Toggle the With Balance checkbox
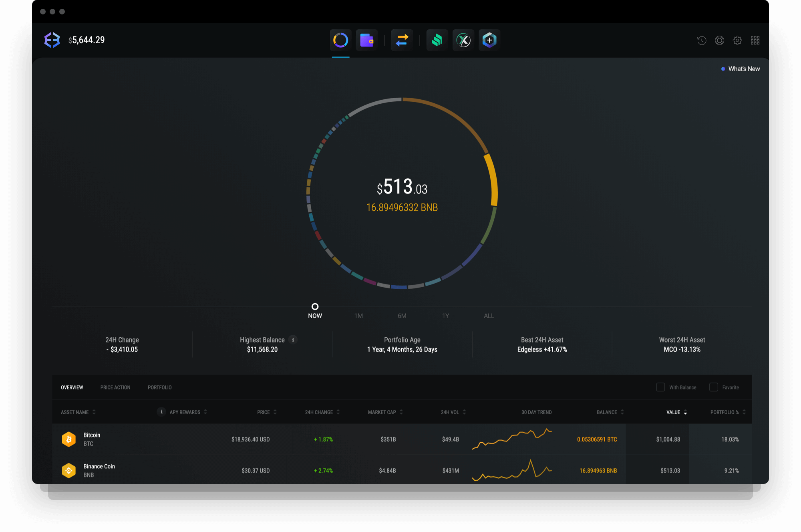The width and height of the screenshot is (801, 532). tap(660, 387)
